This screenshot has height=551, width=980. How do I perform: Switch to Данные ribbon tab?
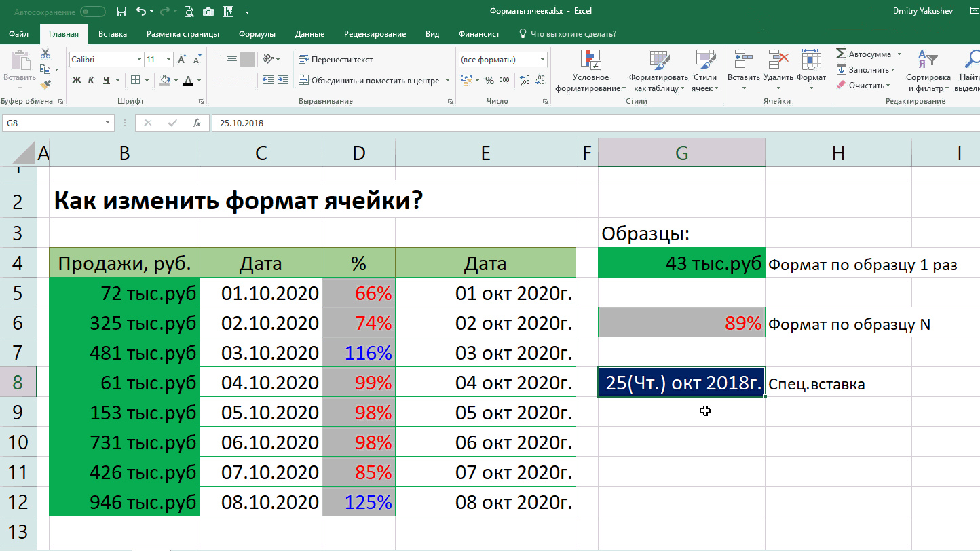pos(309,34)
